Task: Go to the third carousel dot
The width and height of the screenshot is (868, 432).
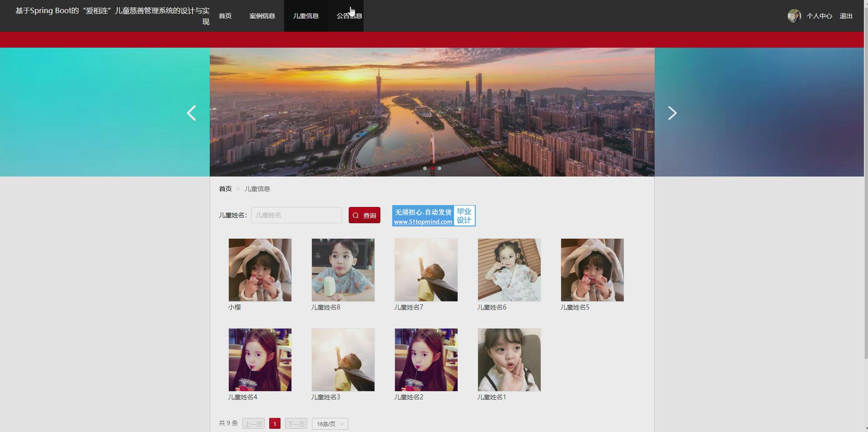Action: click(439, 168)
